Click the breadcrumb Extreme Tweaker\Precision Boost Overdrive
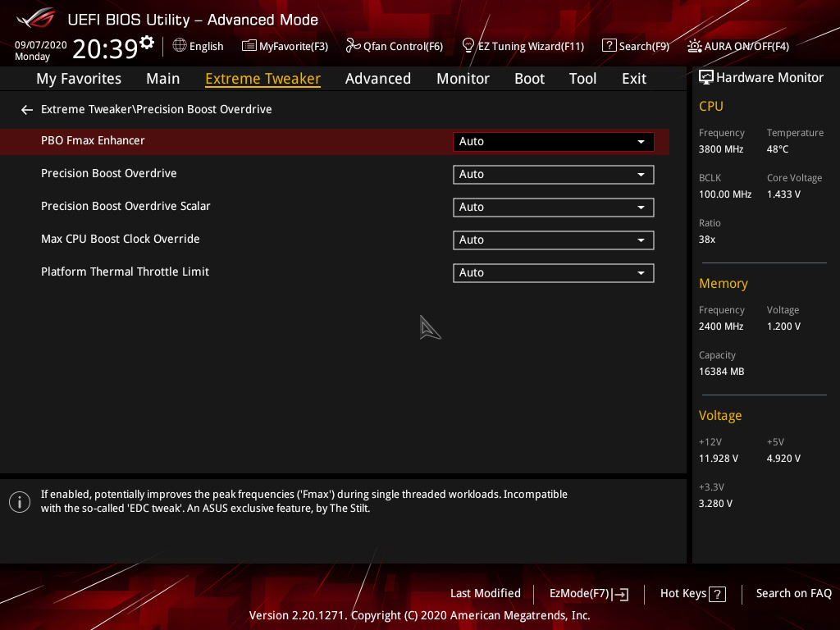This screenshot has height=630, width=840. (x=157, y=109)
